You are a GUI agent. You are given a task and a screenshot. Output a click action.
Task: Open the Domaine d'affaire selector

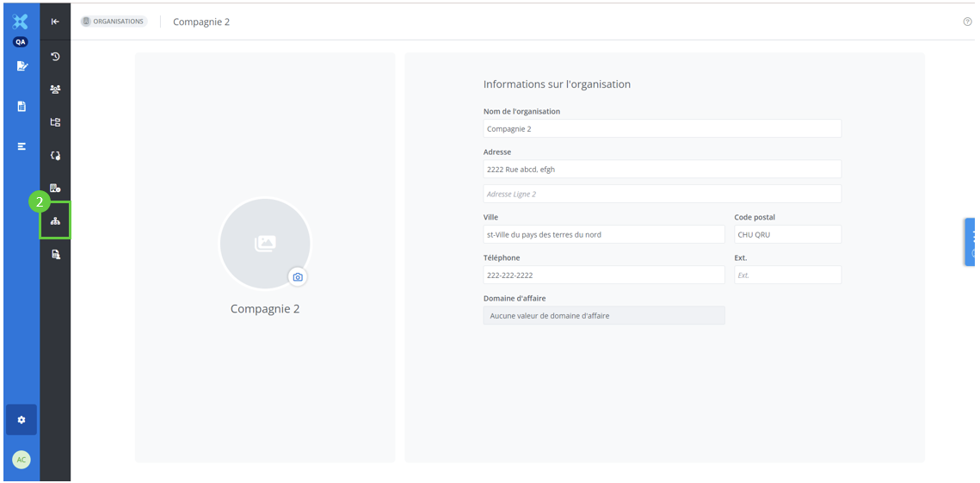pos(604,316)
